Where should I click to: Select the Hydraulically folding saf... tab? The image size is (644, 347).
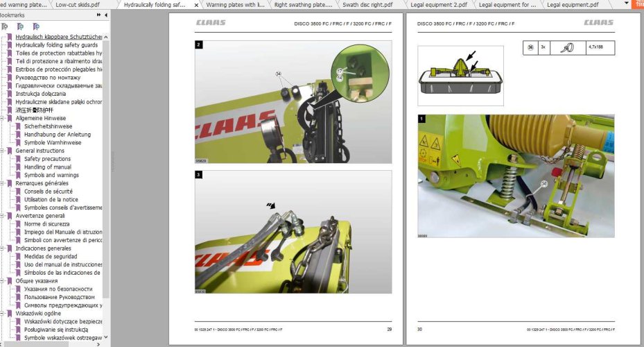155,5
